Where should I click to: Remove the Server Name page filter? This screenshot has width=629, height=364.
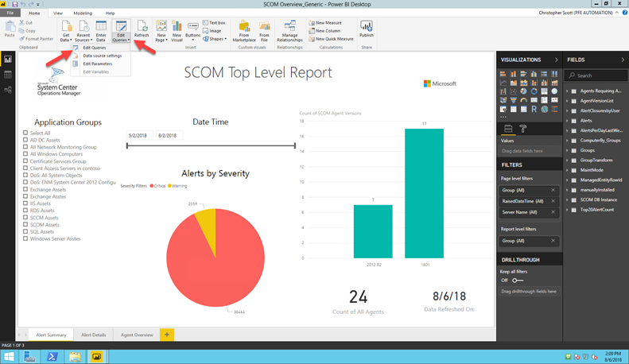553,212
